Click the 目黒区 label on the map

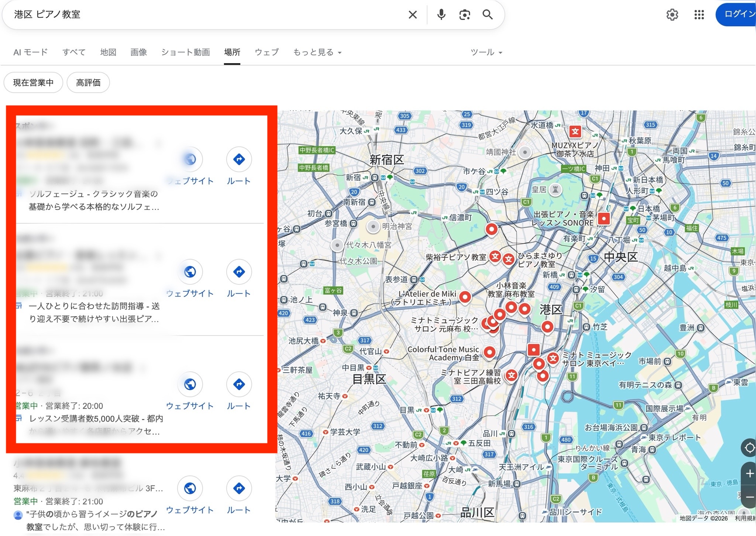(369, 379)
